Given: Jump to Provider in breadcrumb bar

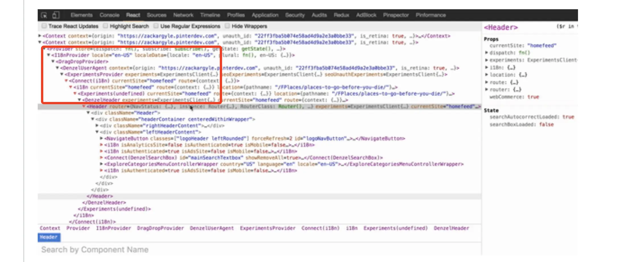Looking at the screenshot, I should point(78,228).
